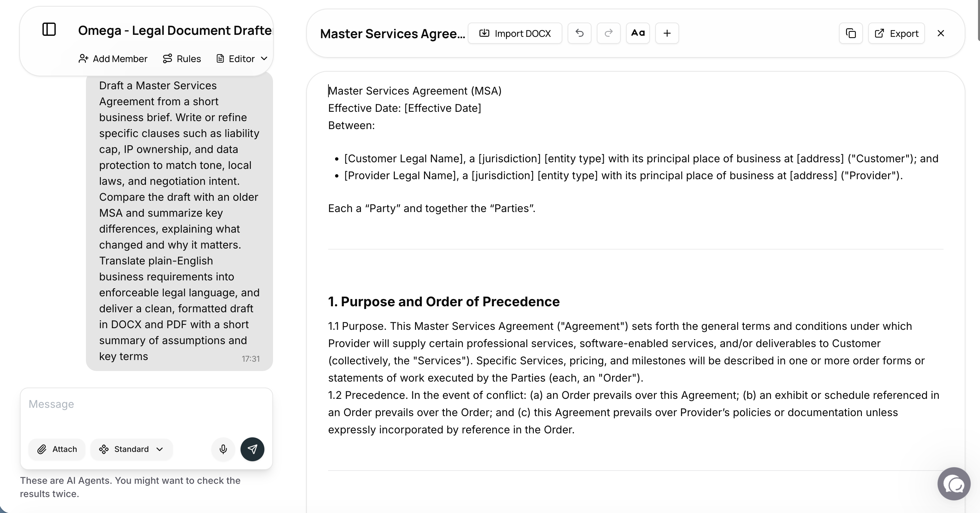Open the Aa text formatting options
The height and width of the screenshot is (513, 980).
click(x=638, y=33)
